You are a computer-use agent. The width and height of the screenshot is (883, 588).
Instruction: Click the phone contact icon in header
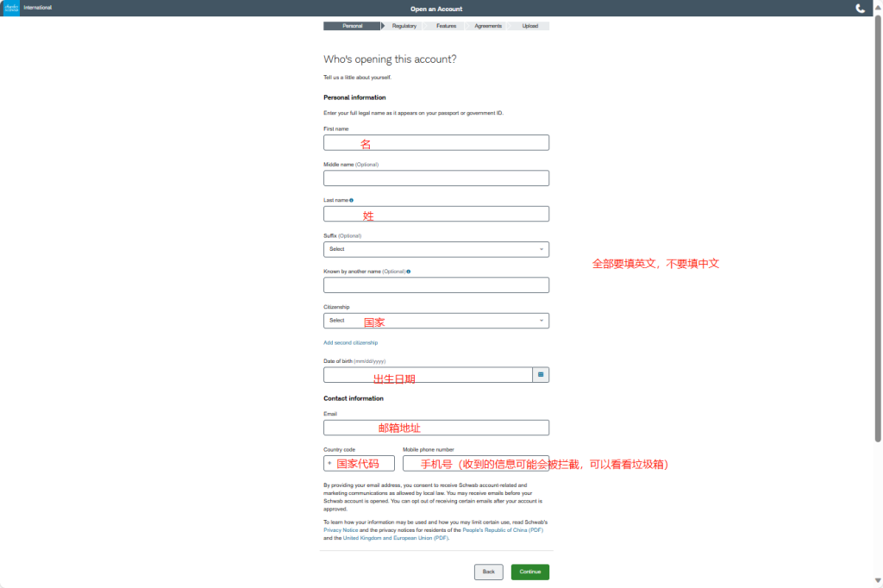pos(860,9)
